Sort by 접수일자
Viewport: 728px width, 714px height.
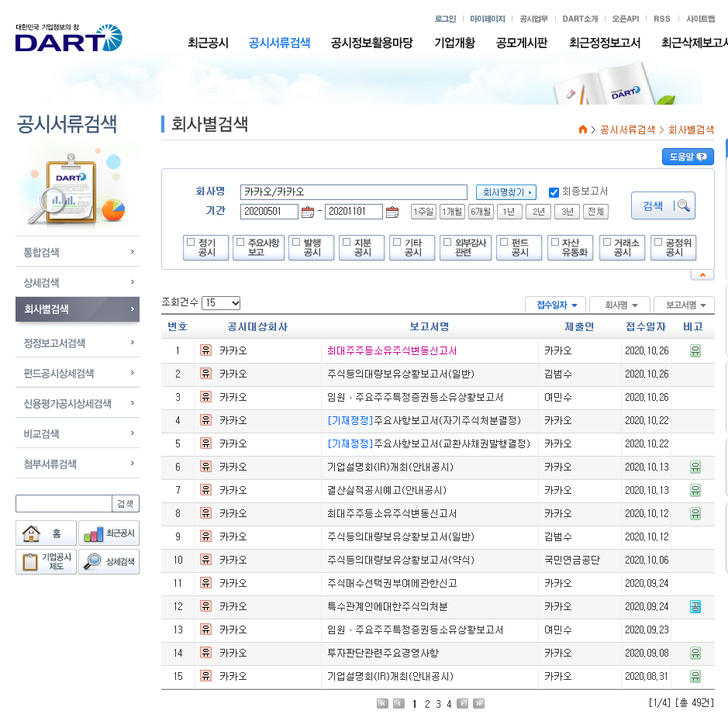coord(555,305)
